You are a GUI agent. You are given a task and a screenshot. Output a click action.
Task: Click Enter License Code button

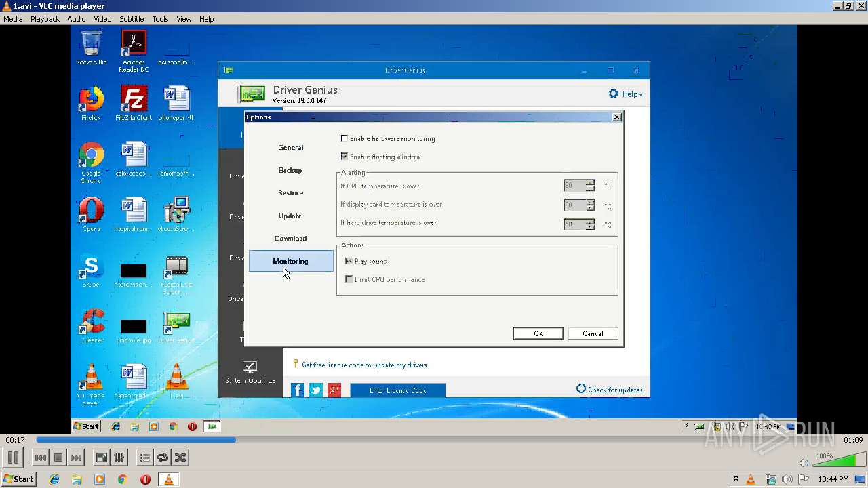[x=397, y=390]
